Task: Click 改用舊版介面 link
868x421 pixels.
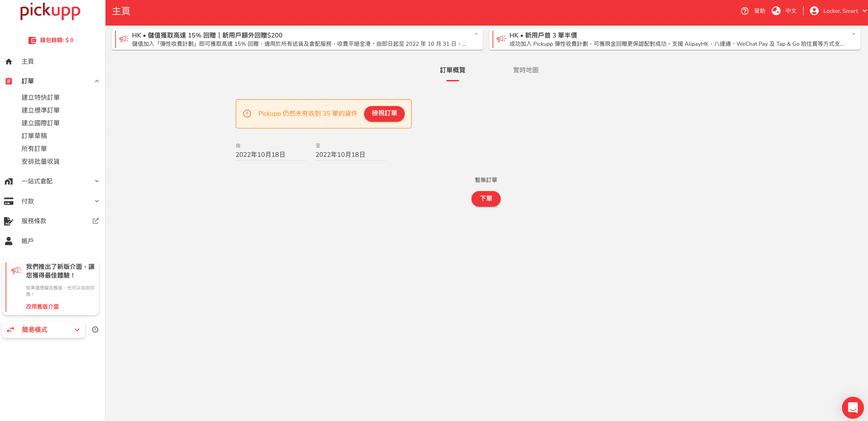Action: (x=42, y=307)
